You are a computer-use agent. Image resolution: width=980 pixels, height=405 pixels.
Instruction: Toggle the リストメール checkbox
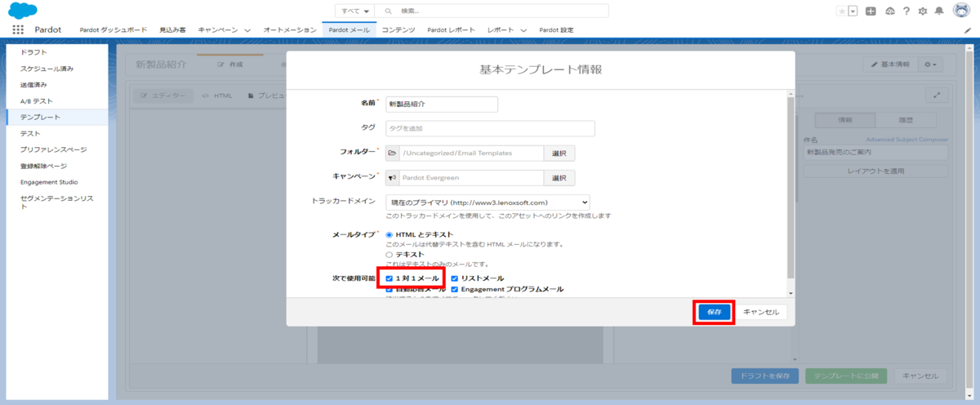[455, 278]
